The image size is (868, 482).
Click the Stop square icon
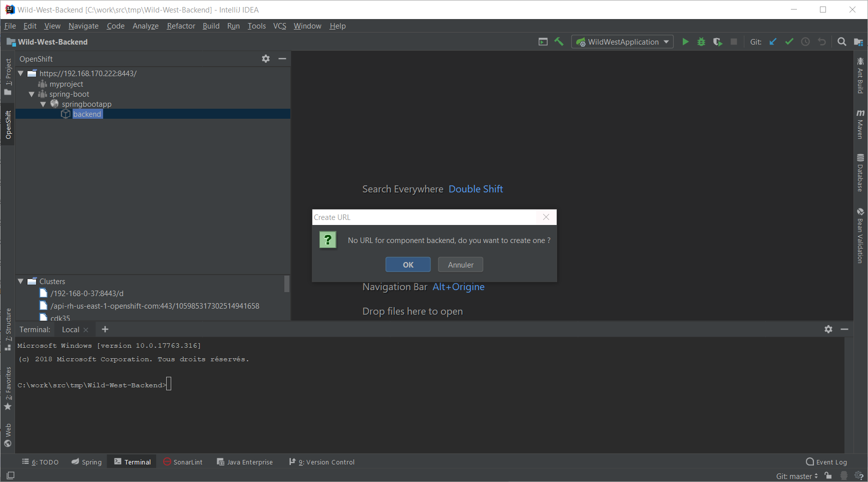pos(734,42)
